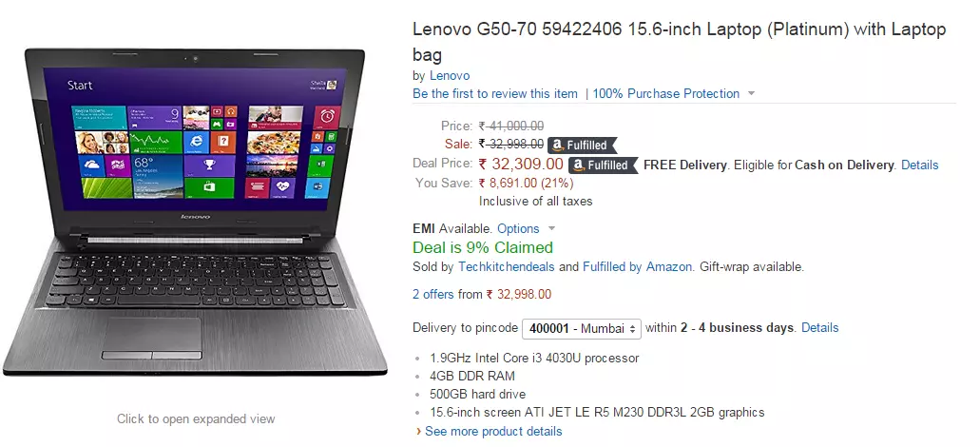This screenshot has width=980, height=447.
Task: Click the Deal Price ₹ 32,309.00 amount
Action: (521, 165)
